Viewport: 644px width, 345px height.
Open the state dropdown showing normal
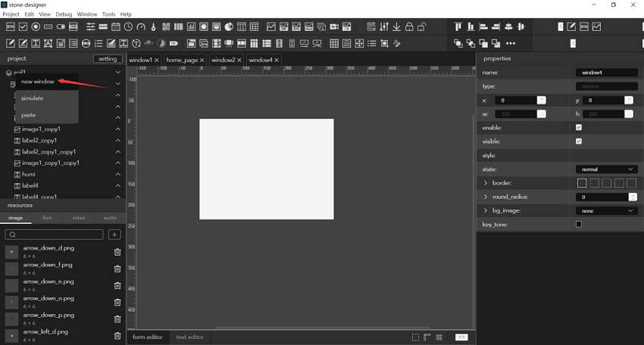tap(607, 169)
